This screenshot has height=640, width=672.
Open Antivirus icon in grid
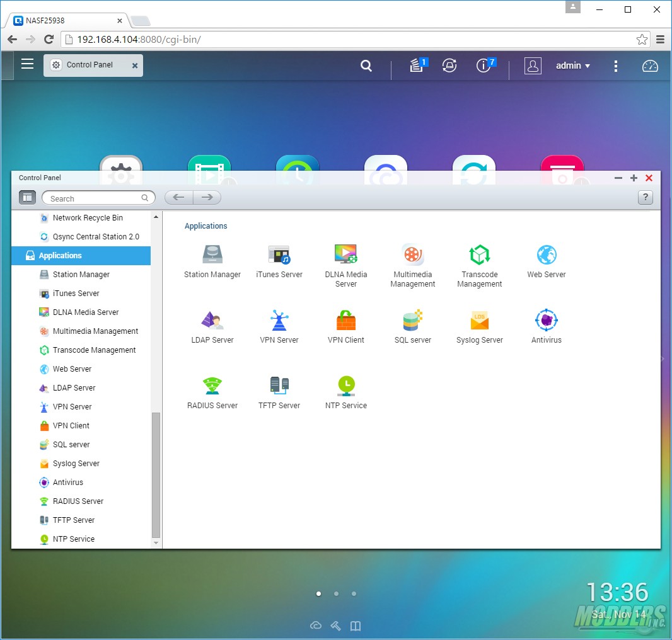(547, 320)
